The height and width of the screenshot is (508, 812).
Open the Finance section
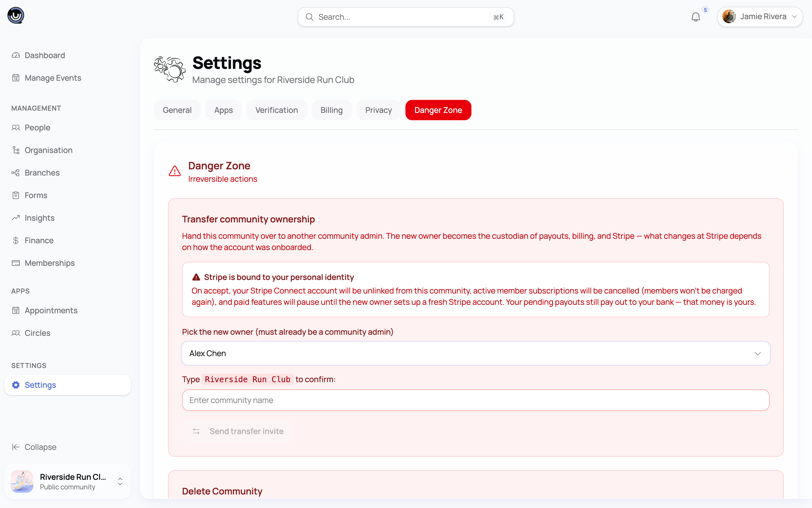tap(67, 240)
